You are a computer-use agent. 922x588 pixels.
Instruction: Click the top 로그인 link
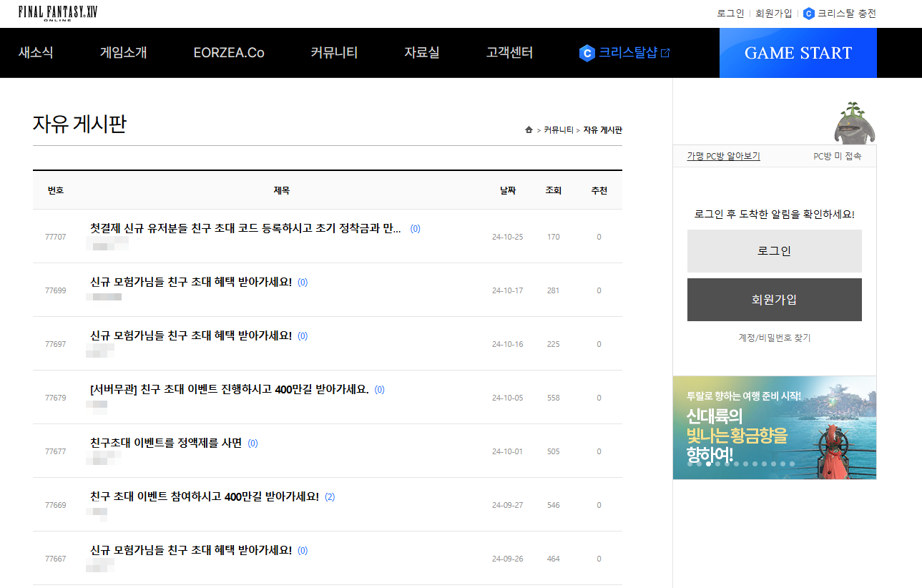[730, 14]
